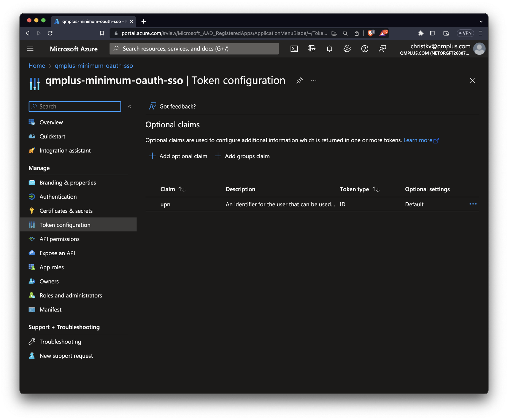Viewport: 508px width, 420px height.
Task: Open API permissions in sidebar
Action: coord(59,239)
